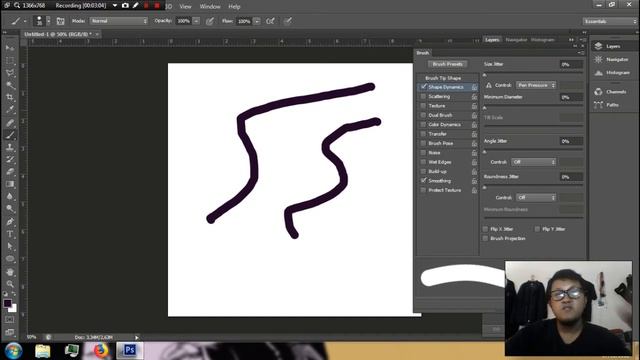Image resolution: width=640 pixels, height=360 pixels.
Task: Open Photoshop from the Windows taskbar
Action: [130, 350]
